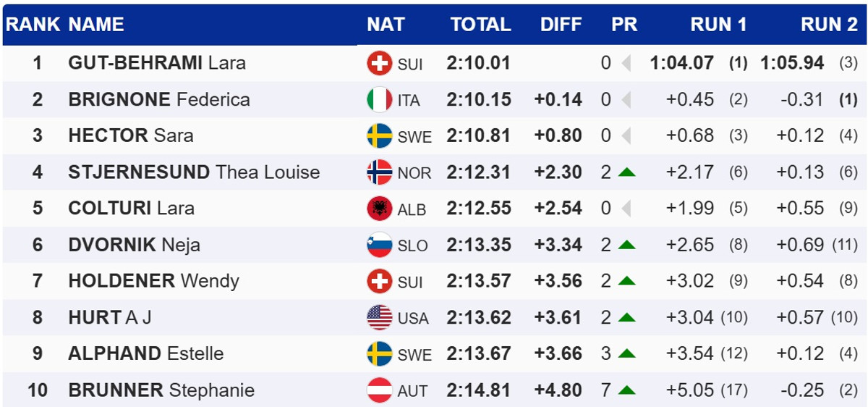Screen dimensions: 868x407
Task: Click the Italian flag icon for Brignone
Action: (x=379, y=100)
